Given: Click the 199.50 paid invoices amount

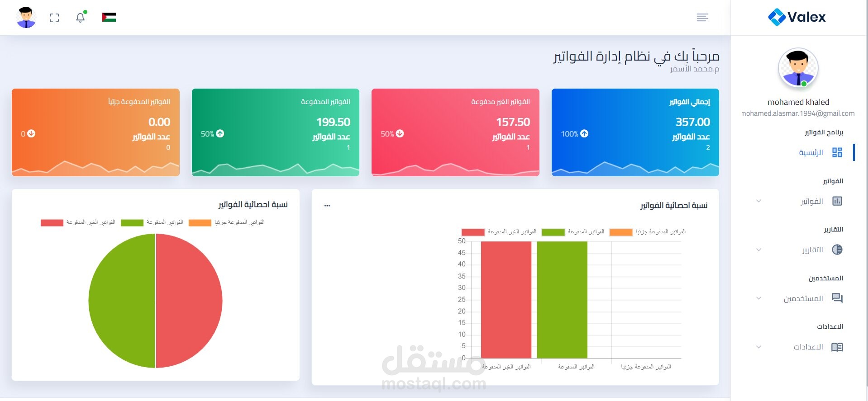Looking at the screenshot, I should [333, 122].
